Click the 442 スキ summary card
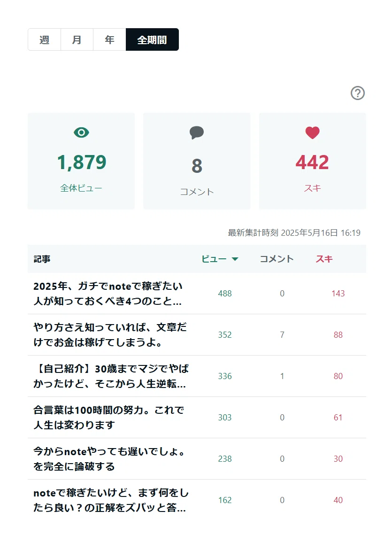Screen dimensions: 392x558 click(312, 161)
